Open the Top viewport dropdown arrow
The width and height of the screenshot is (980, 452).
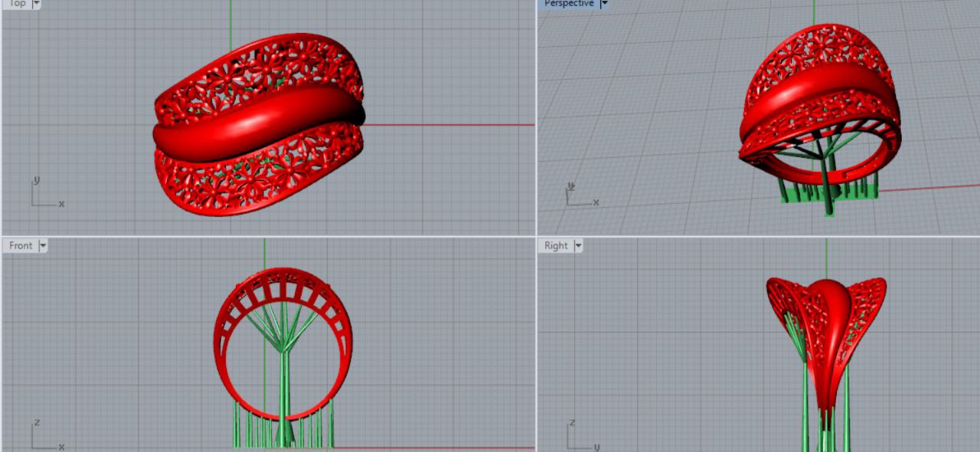36,4
